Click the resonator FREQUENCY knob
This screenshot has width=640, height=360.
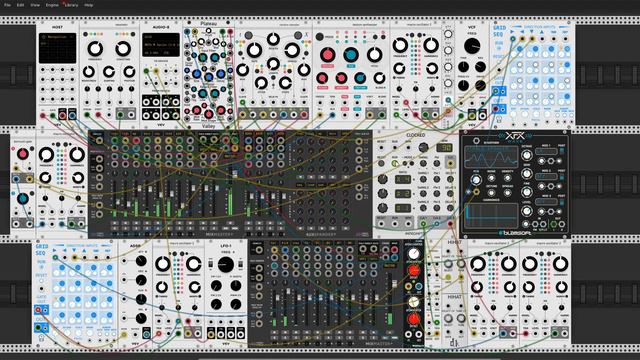(x=95, y=49)
